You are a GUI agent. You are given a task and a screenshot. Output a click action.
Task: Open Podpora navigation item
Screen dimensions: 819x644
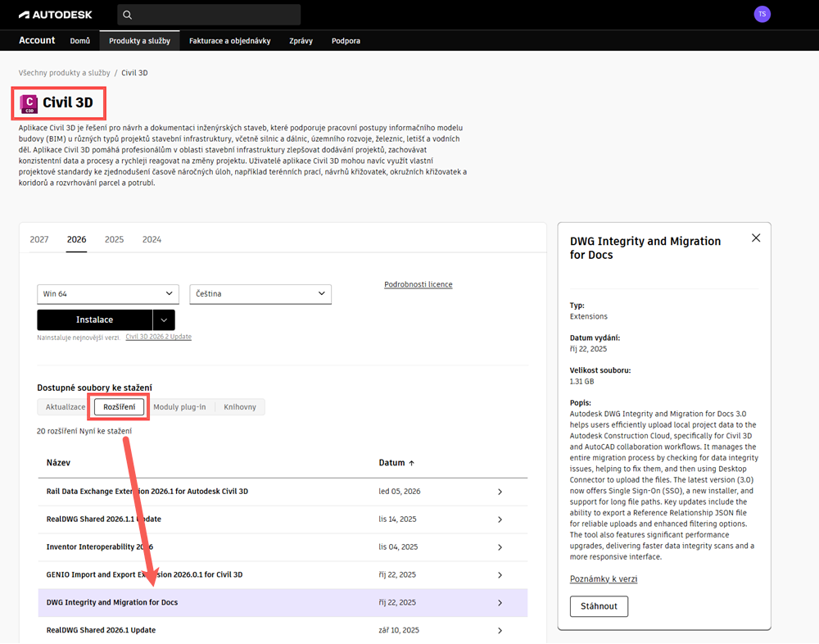click(x=346, y=41)
